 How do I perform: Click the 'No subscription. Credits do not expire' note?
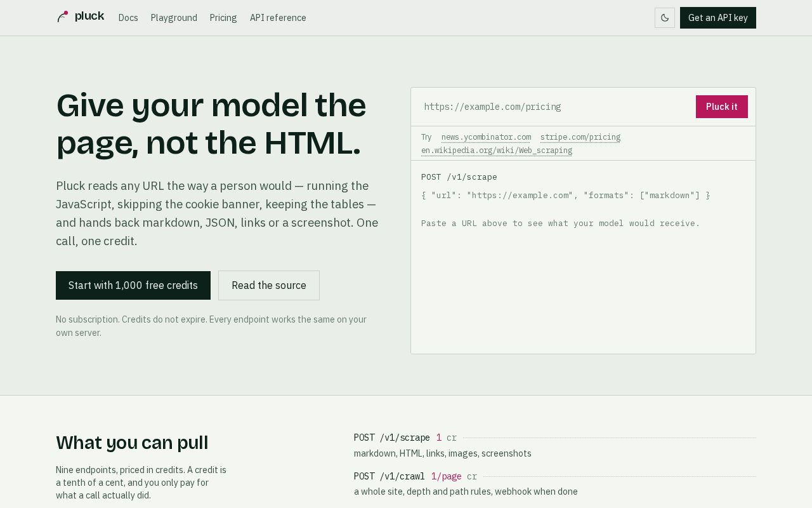[x=211, y=326]
